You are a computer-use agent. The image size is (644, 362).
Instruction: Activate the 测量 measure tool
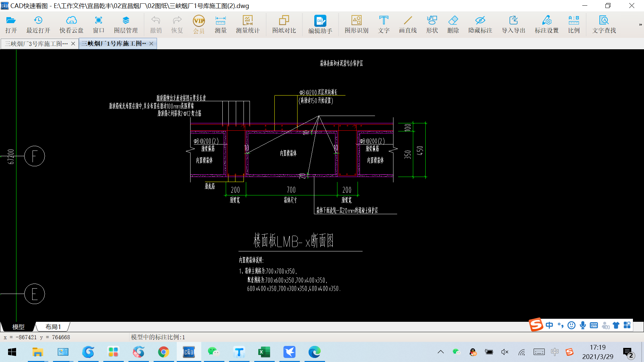point(220,25)
